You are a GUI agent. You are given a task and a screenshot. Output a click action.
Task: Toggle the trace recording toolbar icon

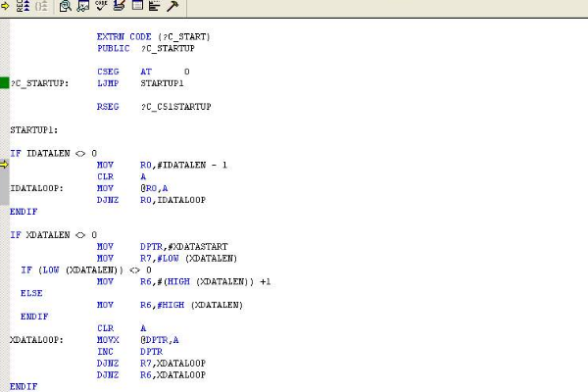click(23, 6)
